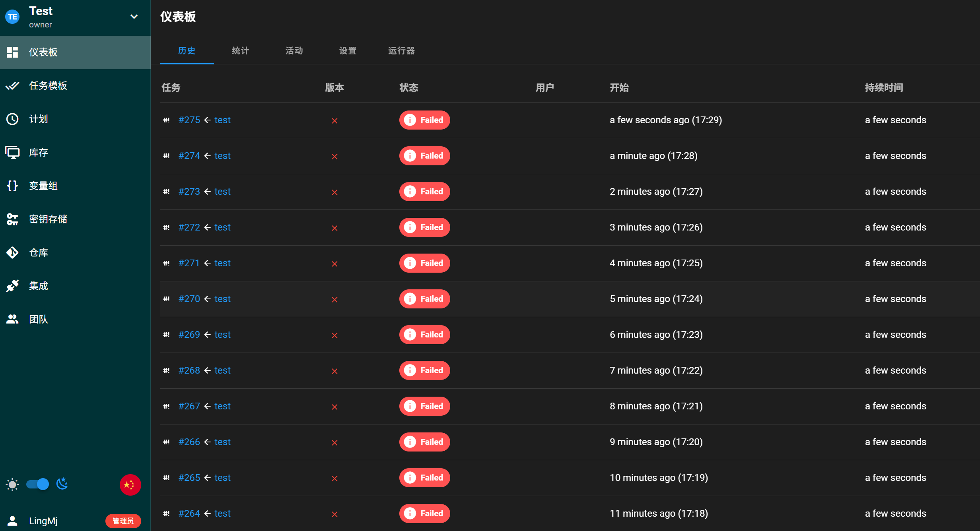Click start time '10 minutes ago (17:19)'
This screenshot has height=531, width=980.
[659, 478]
